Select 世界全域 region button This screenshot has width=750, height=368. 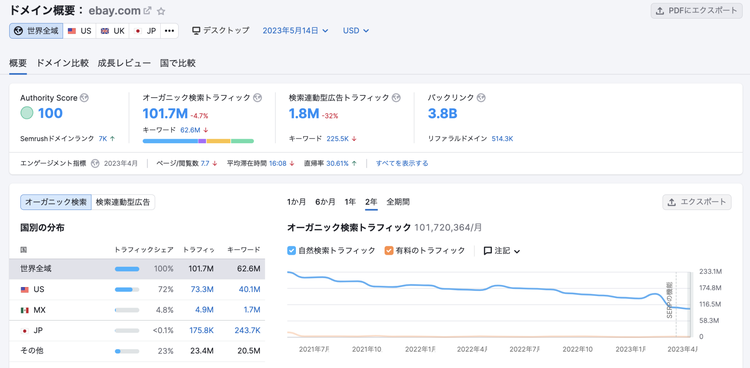point(36,31)
